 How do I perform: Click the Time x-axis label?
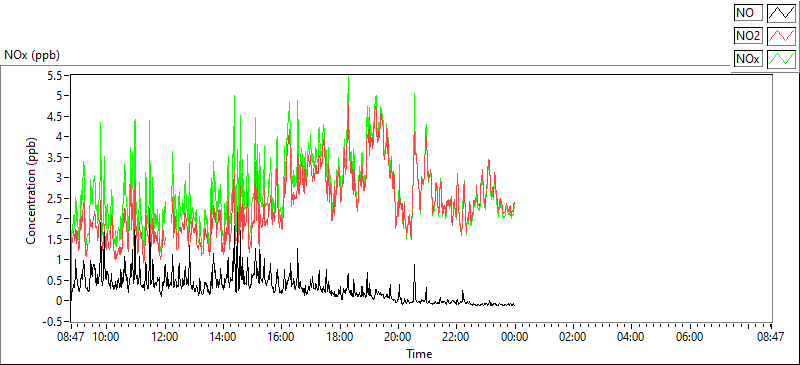[x=419, y=353]
